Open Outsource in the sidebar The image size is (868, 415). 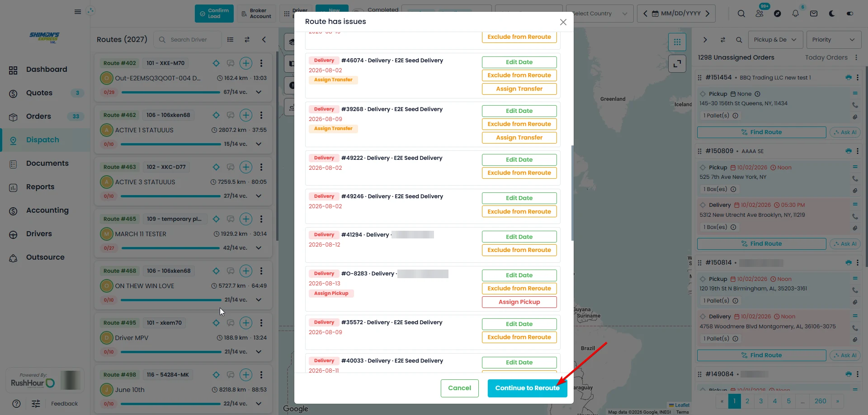pyautogui.click(x=45, y=257)
